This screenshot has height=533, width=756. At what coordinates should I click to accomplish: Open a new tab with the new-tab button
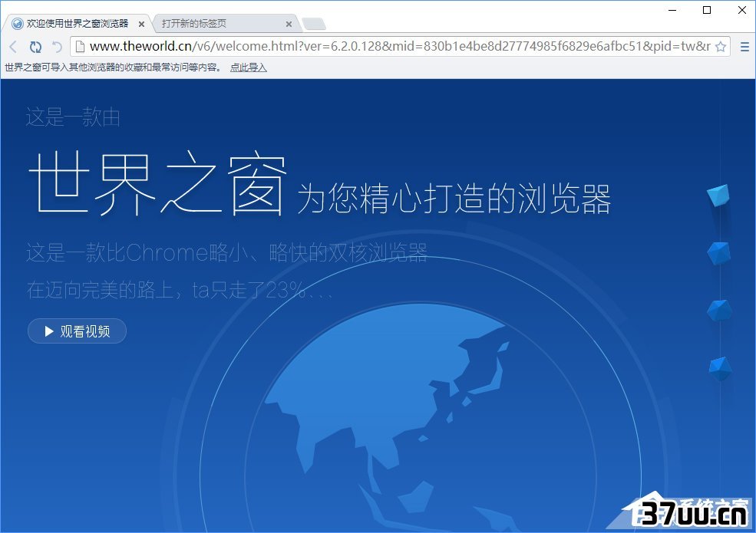[313, 24]
